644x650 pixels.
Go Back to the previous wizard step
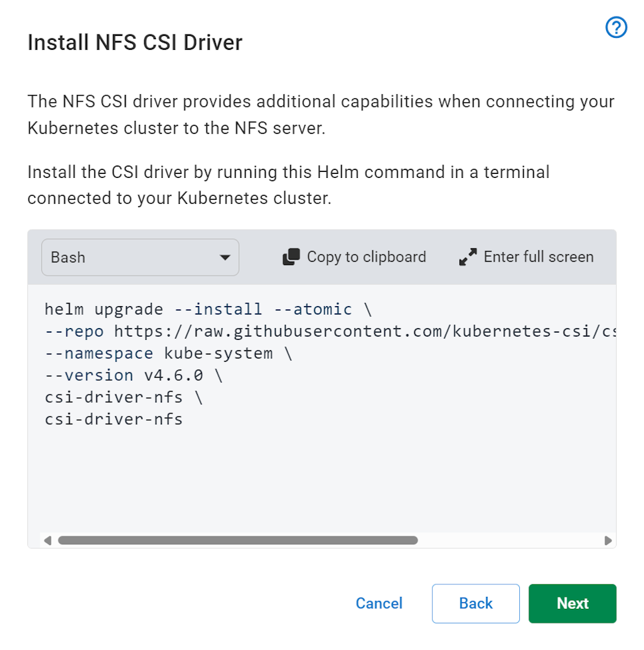tap(475, 604)
